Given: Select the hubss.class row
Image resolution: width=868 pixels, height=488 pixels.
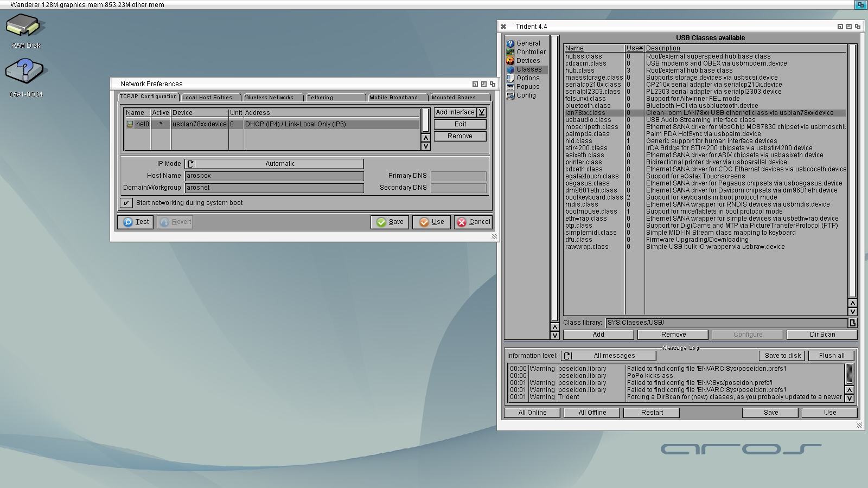Looking at the screenshot, I should point(705,56).
